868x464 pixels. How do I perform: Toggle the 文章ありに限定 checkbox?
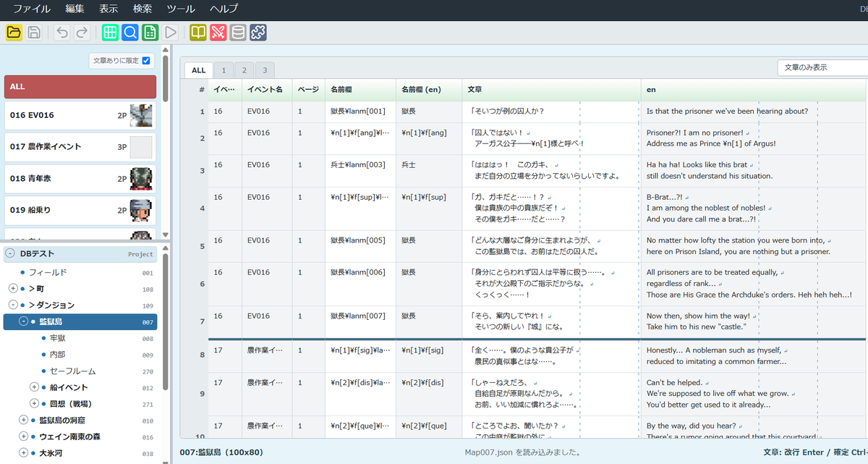(x=146, y=61)
